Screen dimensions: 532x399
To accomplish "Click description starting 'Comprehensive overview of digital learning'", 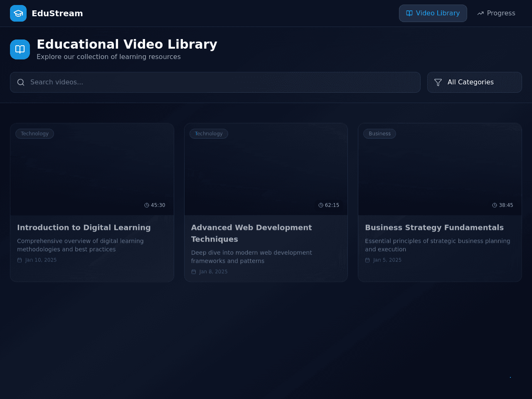I will (x=80, y=245).
